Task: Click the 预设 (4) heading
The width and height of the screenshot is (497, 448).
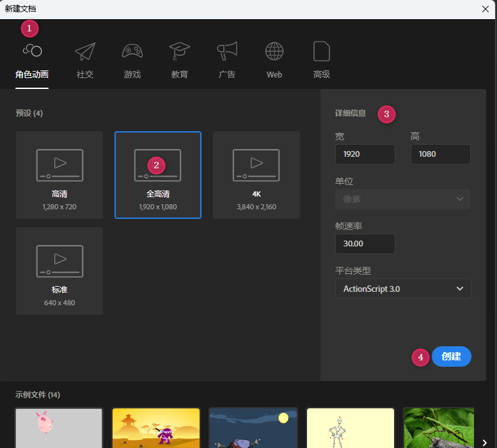Action: [29, 113]
